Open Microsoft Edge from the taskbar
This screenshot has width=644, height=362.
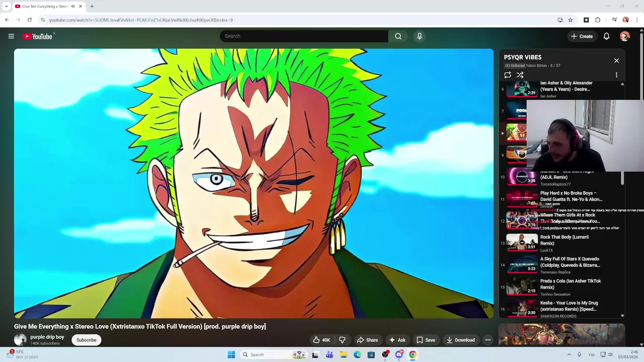click(357, 354)
